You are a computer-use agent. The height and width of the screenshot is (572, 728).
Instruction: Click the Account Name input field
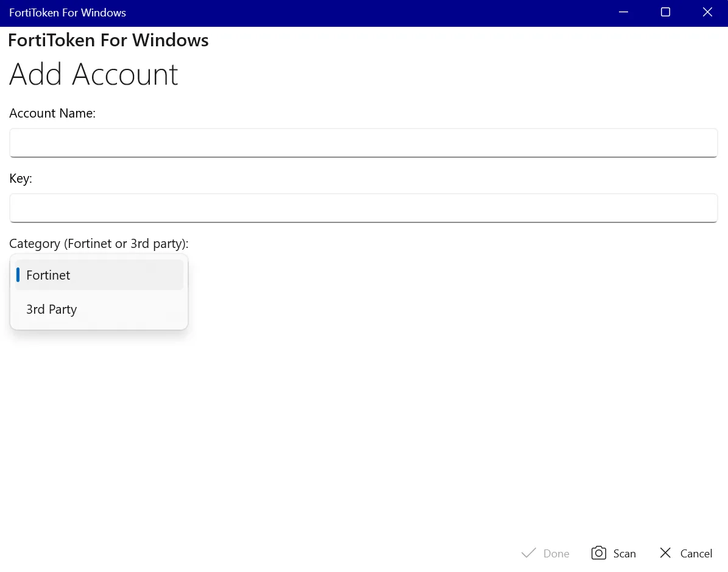click(x=364, y=143)
